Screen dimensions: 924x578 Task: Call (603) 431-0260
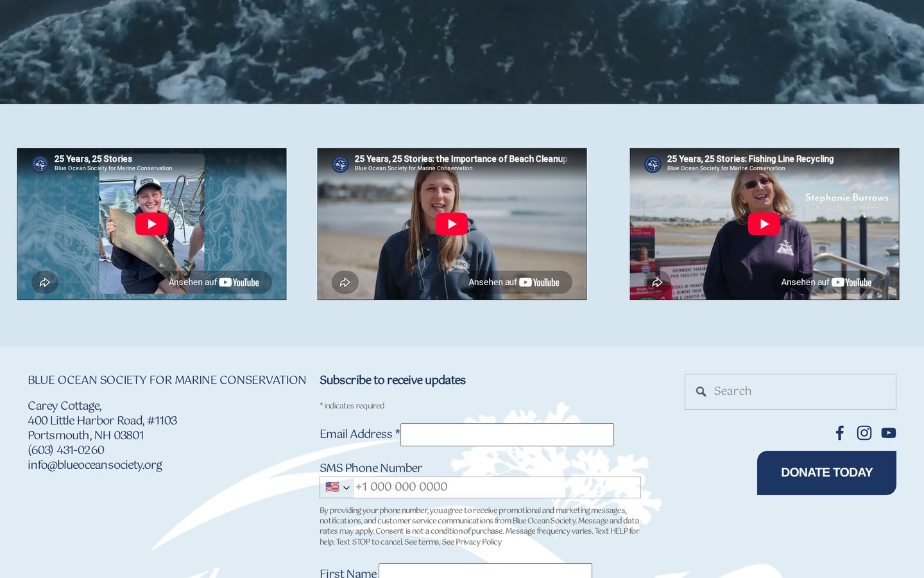point(66,450)
